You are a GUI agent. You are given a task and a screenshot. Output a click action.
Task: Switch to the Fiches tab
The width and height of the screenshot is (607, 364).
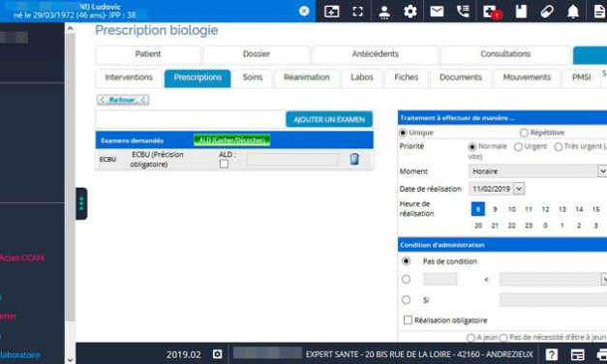pyautogui.click(x=406, y=77)
